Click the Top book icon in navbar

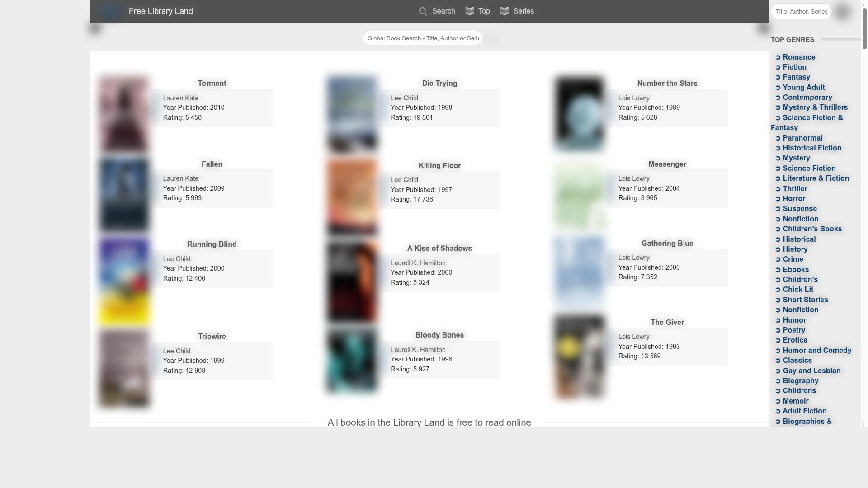click(470, 11)
